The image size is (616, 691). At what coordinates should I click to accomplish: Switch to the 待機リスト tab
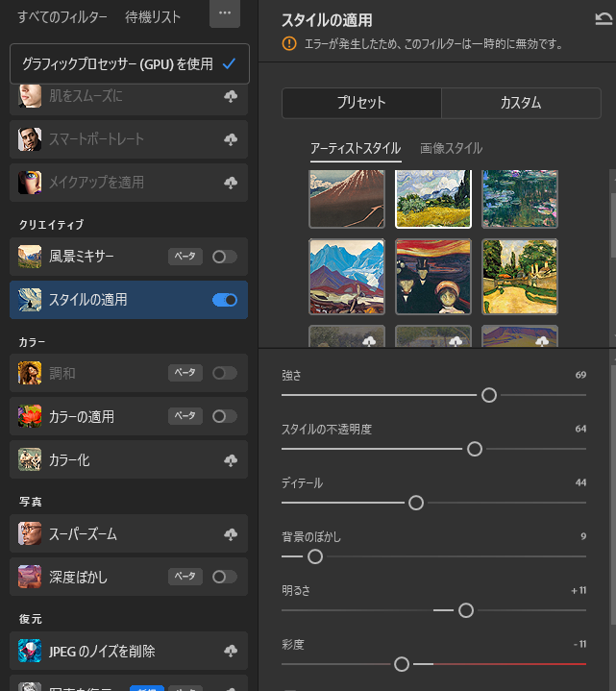153,17
